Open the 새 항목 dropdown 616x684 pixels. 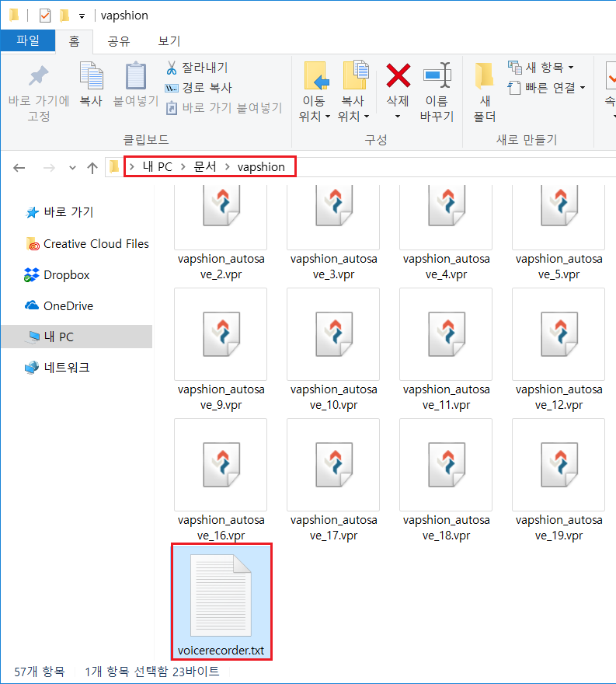(541, 68)
